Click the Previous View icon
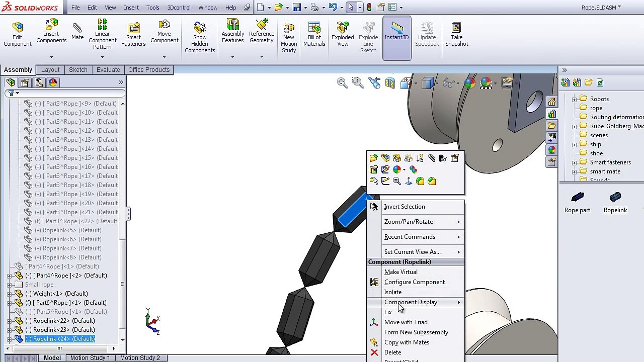 pos(374,83)
